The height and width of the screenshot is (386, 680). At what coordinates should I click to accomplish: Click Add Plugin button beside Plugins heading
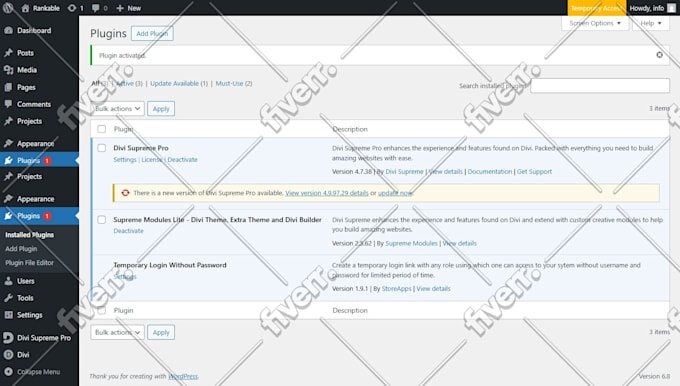click(x=152, y=33)
